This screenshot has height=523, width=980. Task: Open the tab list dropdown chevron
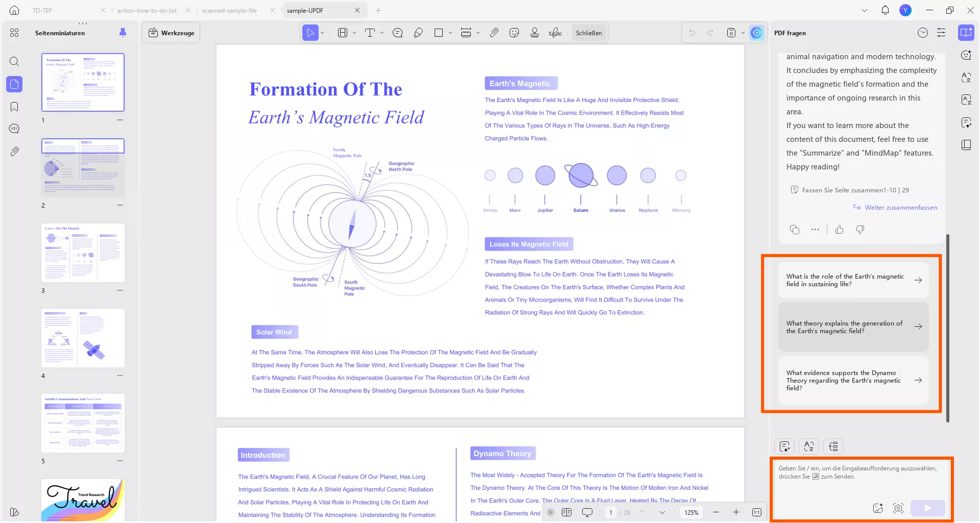[x=865, y=10]
